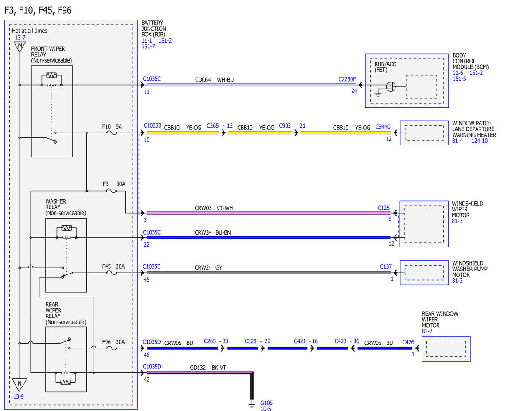Screen dimensions: 532x411
Task: Open page reference 11-1
Action: click(x=147, y=40)
